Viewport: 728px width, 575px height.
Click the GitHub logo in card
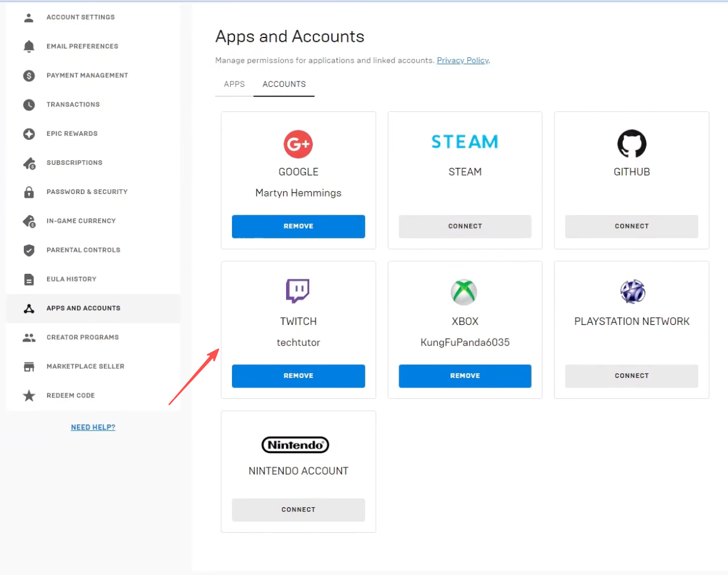[x=631, y=143]
